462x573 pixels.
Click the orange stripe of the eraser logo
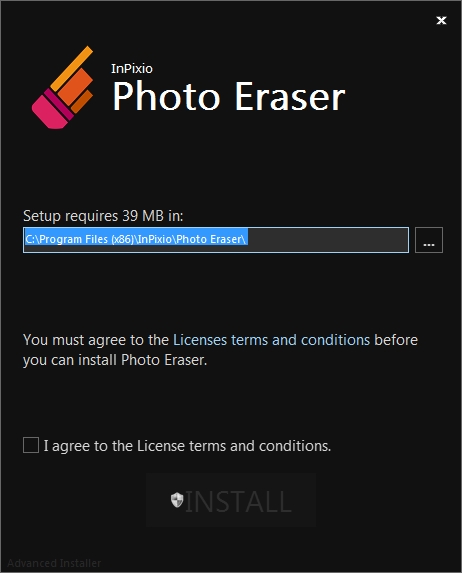coord(72,68)
